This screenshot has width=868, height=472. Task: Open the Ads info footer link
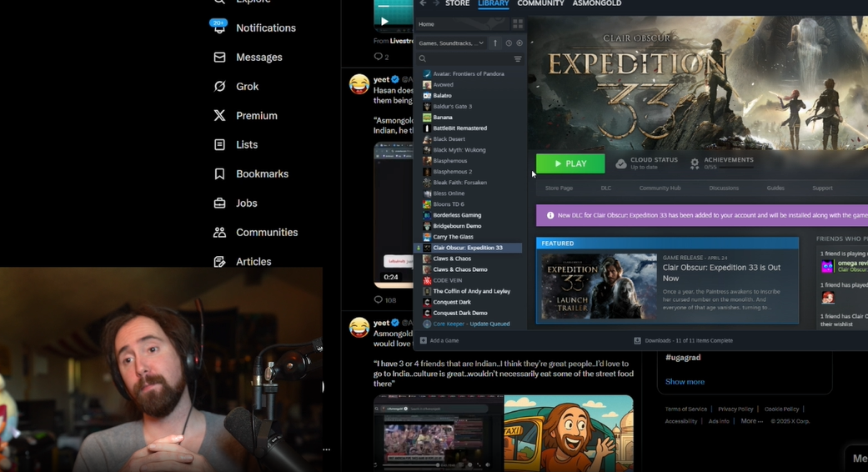click(719, 421)
